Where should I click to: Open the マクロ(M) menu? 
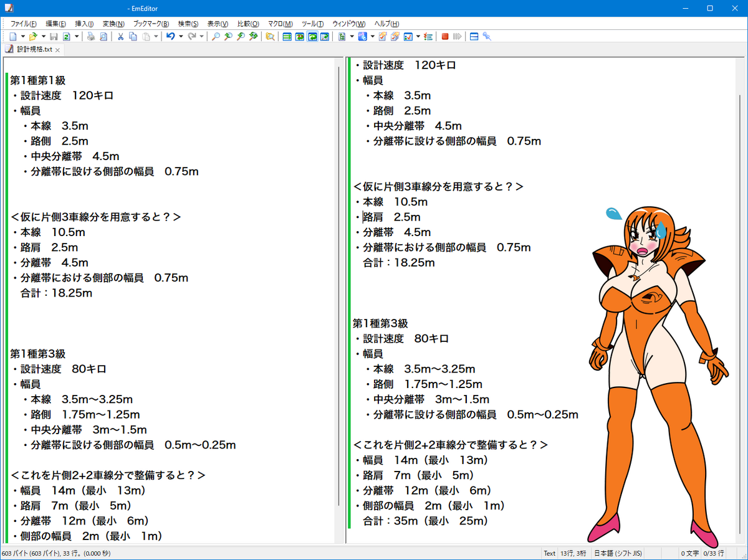click(x=280, y=24)
